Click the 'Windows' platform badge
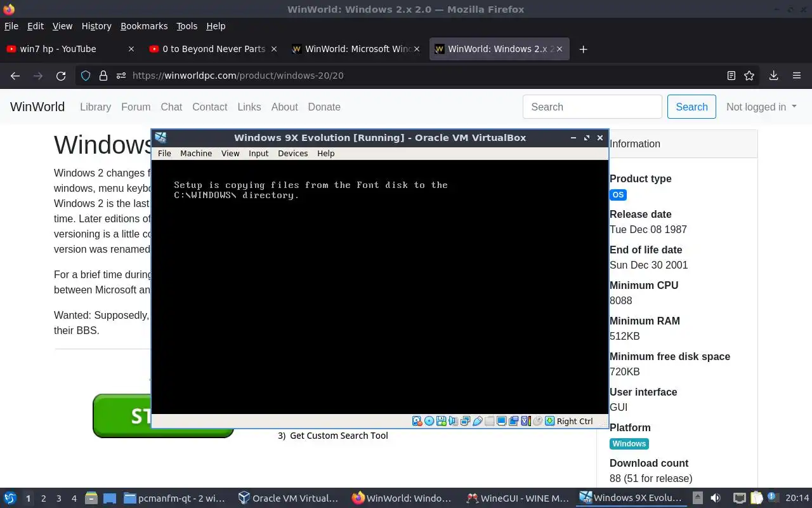 pos(629,444)
